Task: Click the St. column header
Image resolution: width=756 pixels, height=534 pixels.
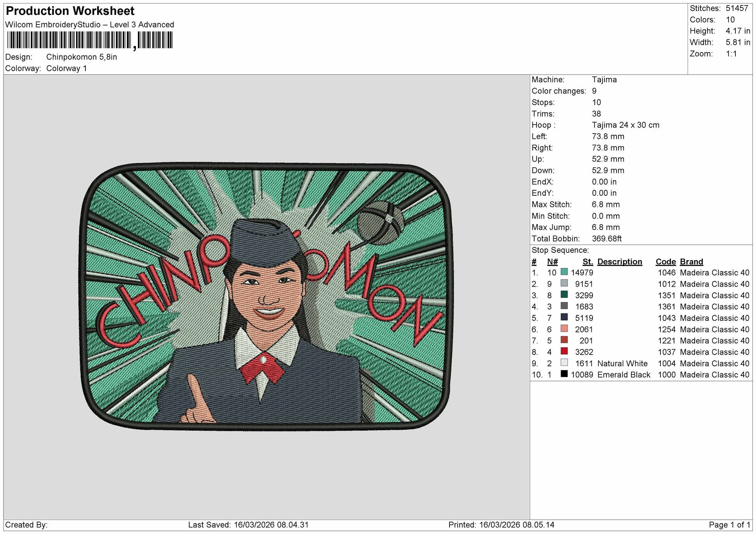Action: [x=587, y=262]
